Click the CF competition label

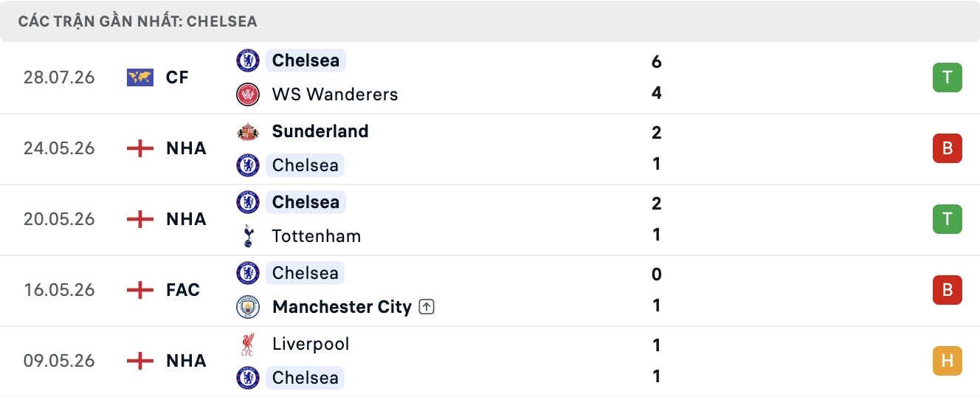tap(178, 77)
